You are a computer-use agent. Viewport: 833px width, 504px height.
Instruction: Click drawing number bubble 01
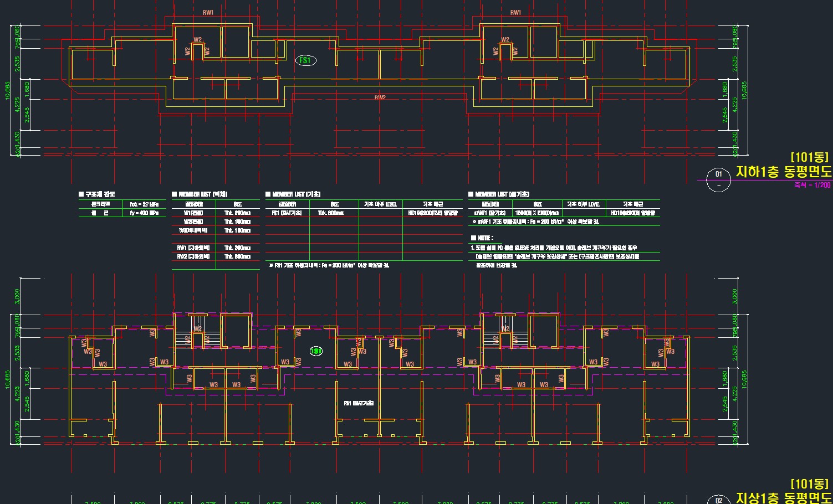tap(719, 174)
